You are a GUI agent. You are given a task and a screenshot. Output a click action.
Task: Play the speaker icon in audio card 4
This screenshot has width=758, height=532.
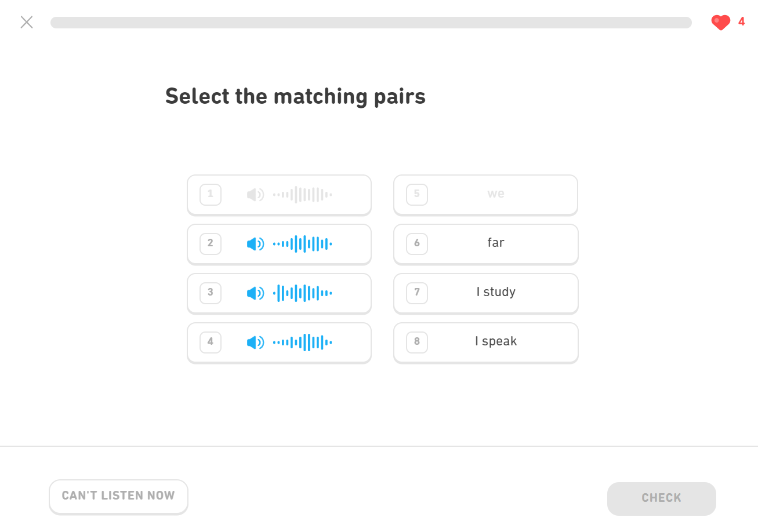(255, 342)
